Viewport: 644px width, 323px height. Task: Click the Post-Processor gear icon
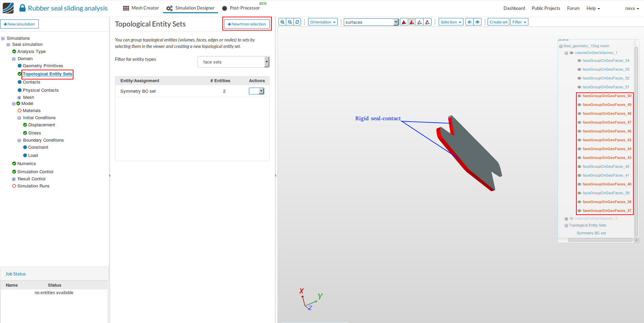(224, 8)
